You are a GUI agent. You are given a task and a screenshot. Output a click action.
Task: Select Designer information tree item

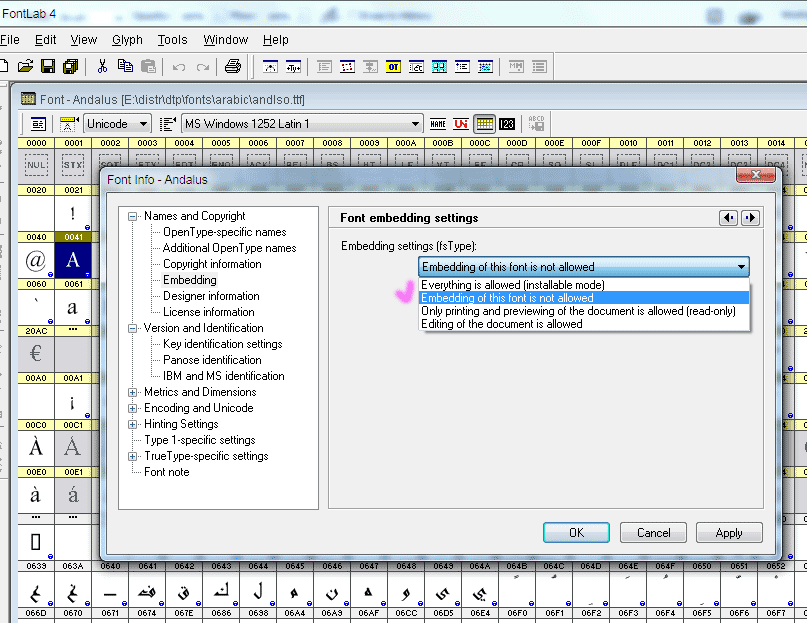(x=211, y=296)
